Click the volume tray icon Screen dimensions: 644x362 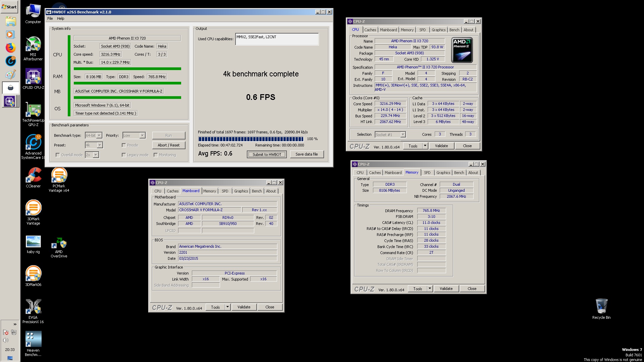click(6, 341)
